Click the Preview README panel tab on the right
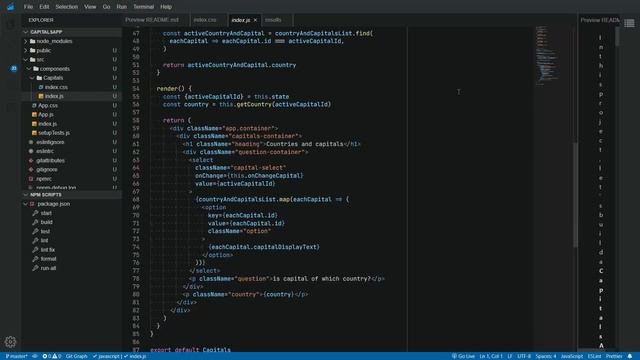The image size is (640, 360). coord(600,20)
